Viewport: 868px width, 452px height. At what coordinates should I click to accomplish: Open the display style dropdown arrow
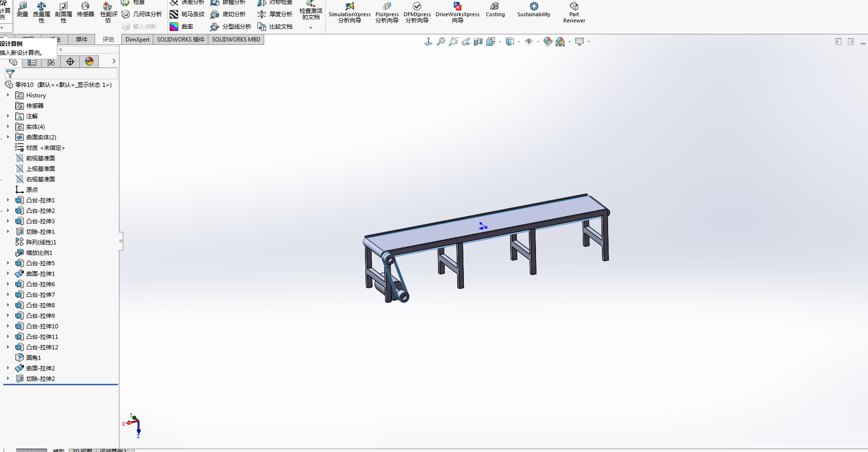click(519, 42)
